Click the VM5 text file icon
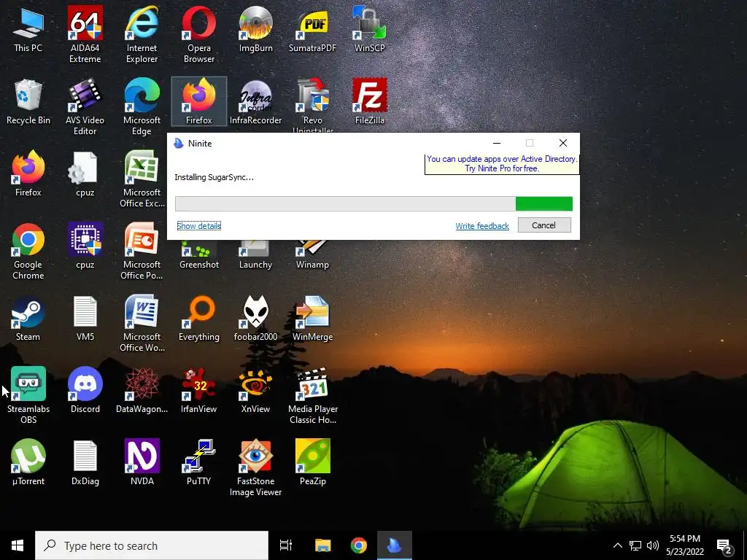The width and height of the screenshot is (747, 560). click(85, 319)
